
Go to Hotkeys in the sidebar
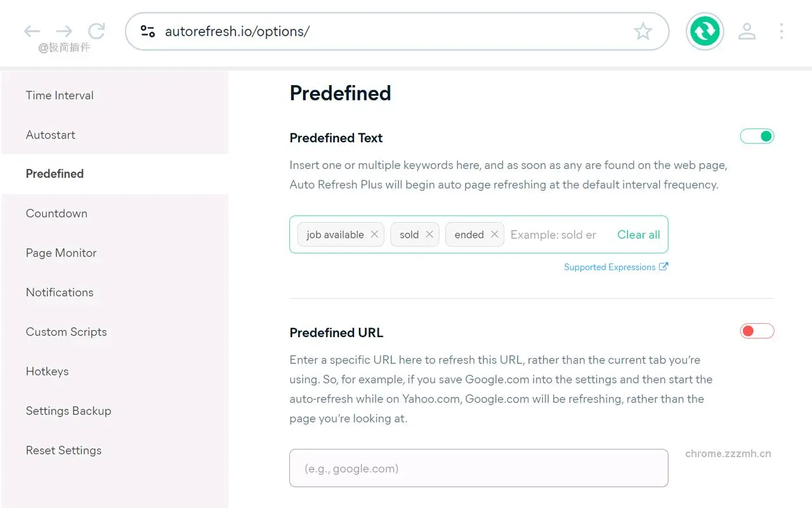47,371
